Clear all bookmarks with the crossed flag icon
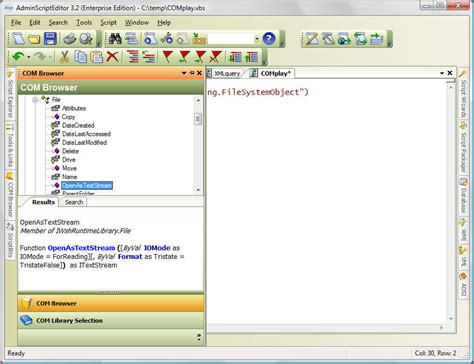The height and width of the screenshot is (364, 474). click(216, 57)
